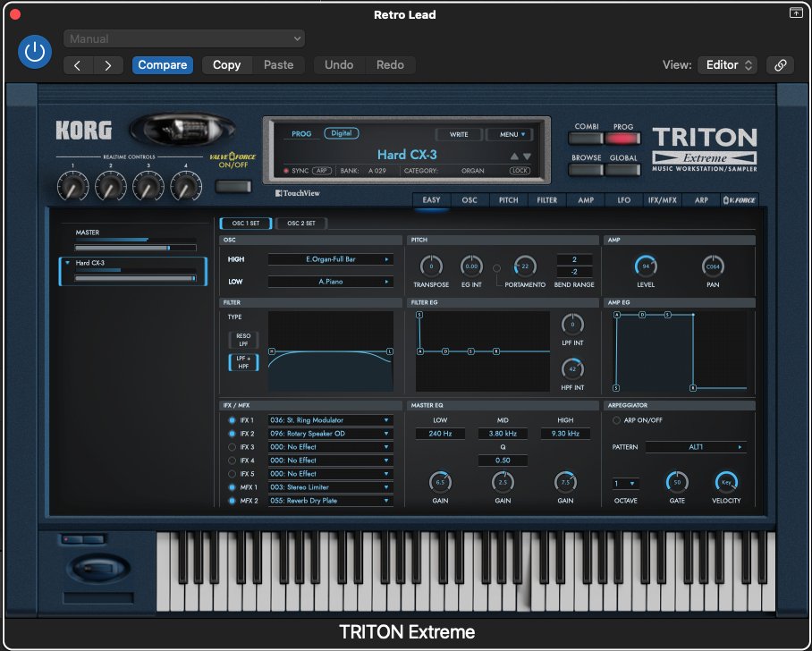Switch to the LFO tab
The width and height of the screenshot is (812, 651).
click(624, 200)
